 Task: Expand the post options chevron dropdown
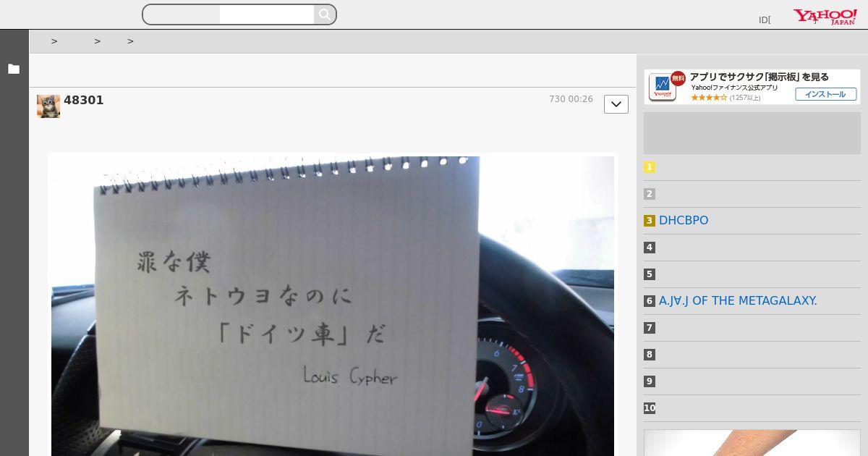[x=616, y=104]
